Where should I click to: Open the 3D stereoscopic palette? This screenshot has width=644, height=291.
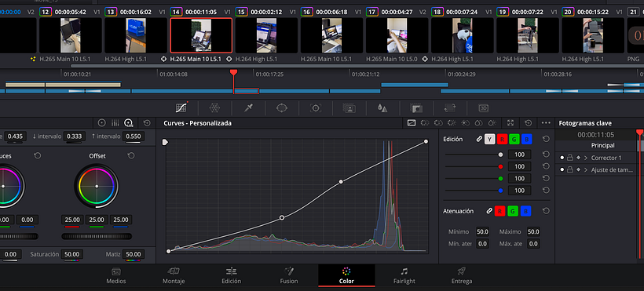484,108
